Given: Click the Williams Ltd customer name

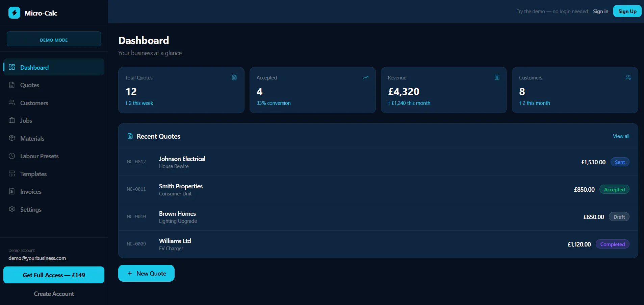Looking at the screenshot, I should coord(175,241).
